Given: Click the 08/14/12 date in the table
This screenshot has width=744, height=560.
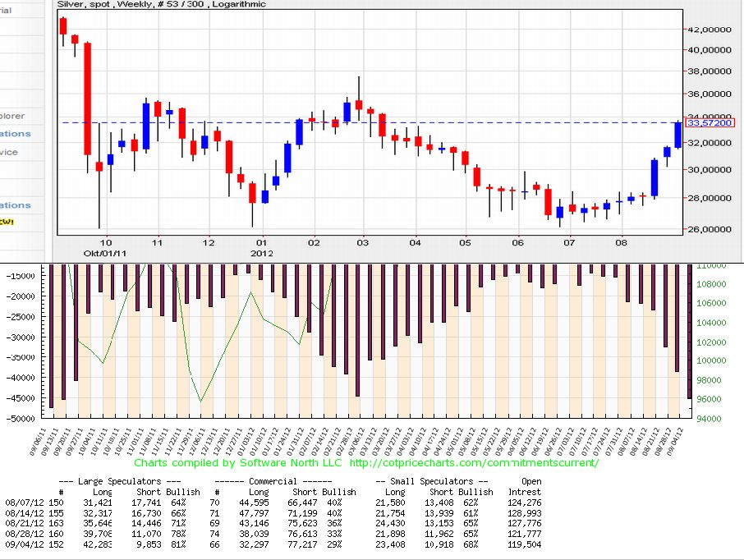Looking at the screenshot, I should (24, 513).
